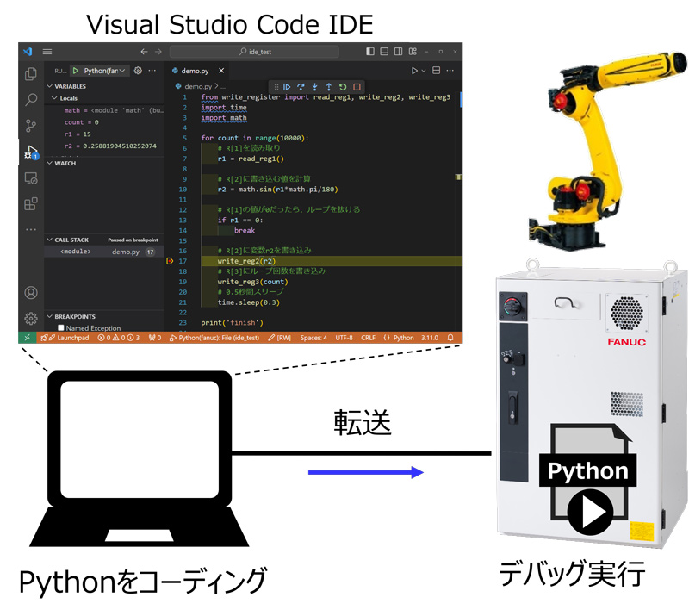Click the forwarded ports status item
This screenshot has width=689, height=616.
(155, 338)
